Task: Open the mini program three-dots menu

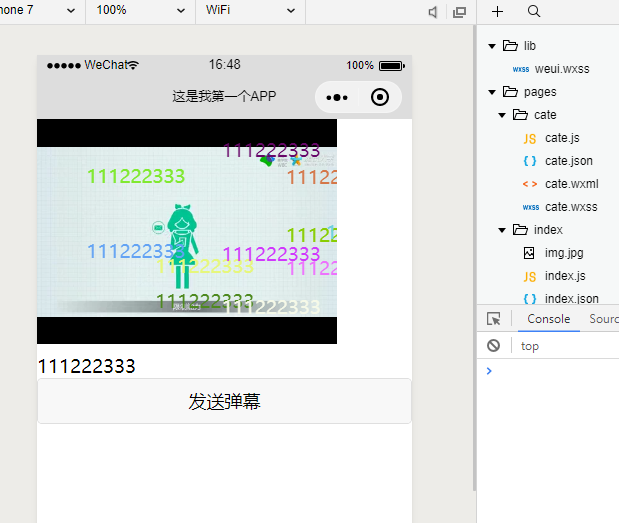Action: tap(337, 97)
